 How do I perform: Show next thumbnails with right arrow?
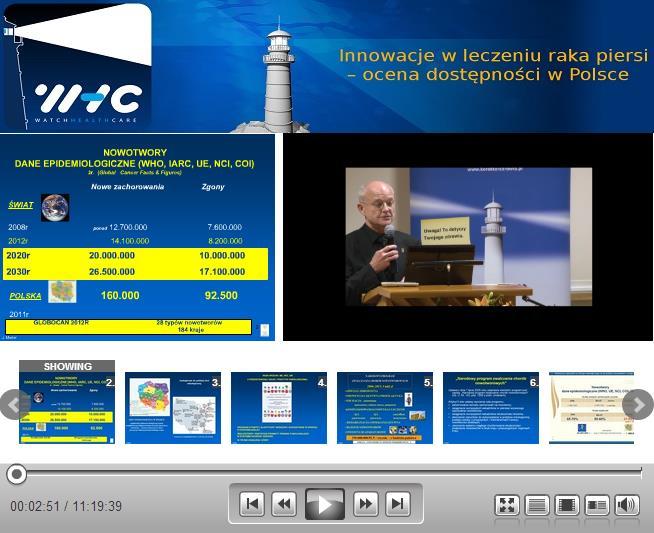[x=638, y=405]
